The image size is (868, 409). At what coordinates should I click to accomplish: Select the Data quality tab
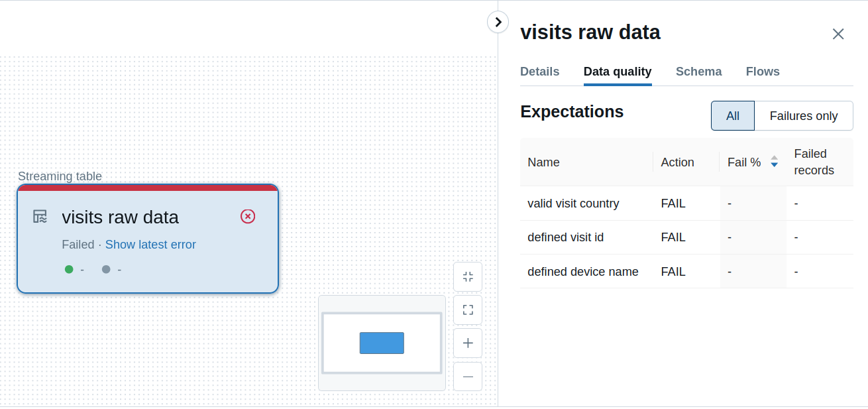pyautogui.click(x=618, y=72)
